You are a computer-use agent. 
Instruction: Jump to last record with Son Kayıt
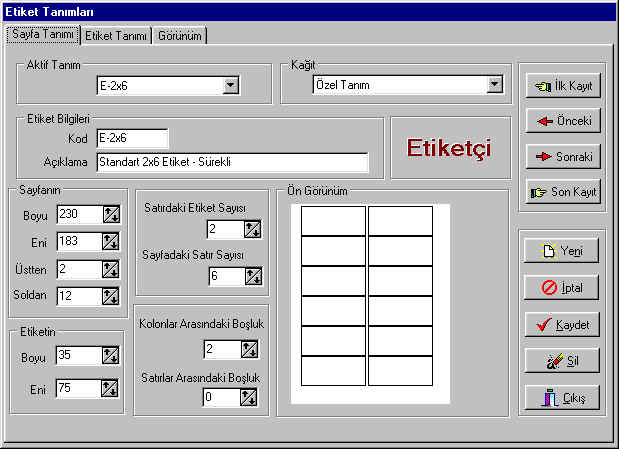(563, 192)
